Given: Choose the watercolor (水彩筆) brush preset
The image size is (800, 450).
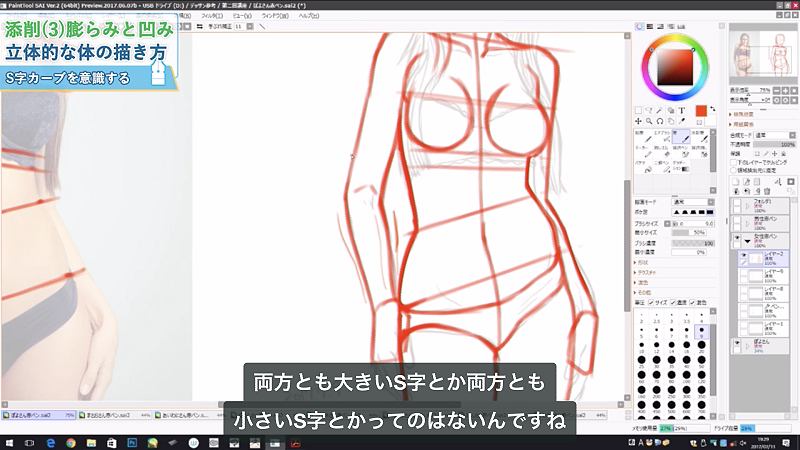Looking at the screenshot, I should coord(700,137).
